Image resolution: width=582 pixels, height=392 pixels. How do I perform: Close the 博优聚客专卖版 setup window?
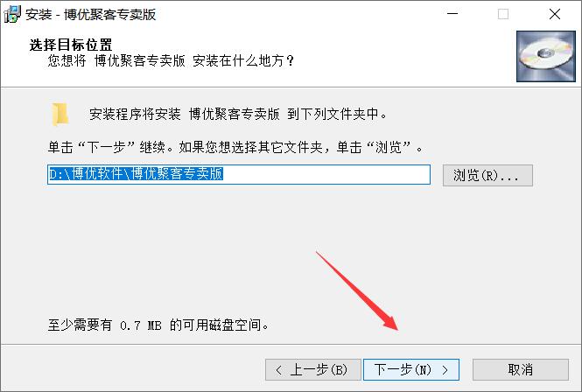(x=555, y=14)
